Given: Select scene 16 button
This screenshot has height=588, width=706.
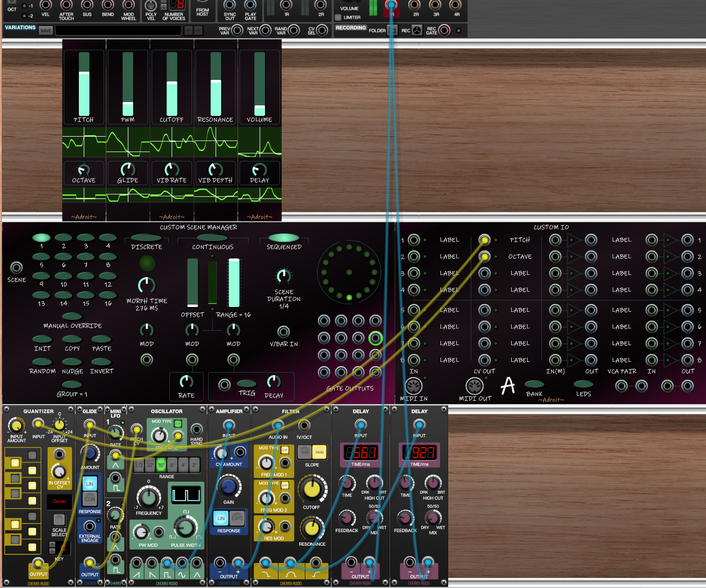Looking at the screenshot, I should [108, 295].
